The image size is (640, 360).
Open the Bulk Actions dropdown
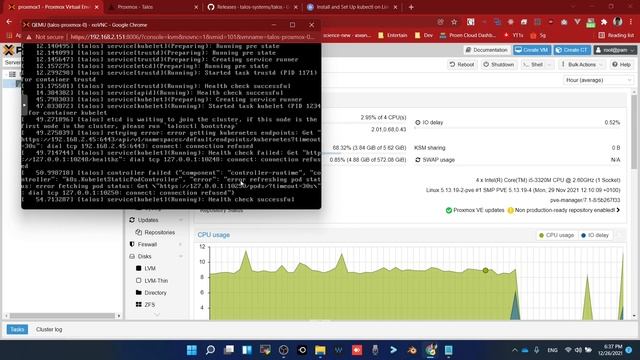tap(582, 64)
